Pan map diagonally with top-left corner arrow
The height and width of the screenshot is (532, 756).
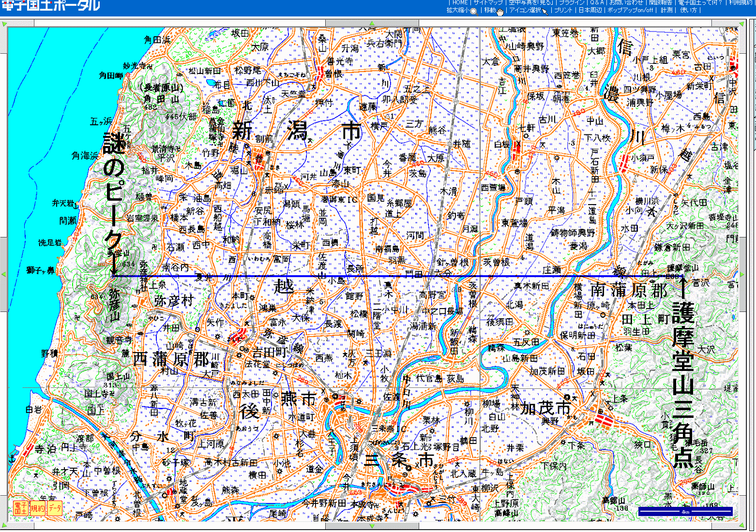pyautogui.click(x=4, y=24)
